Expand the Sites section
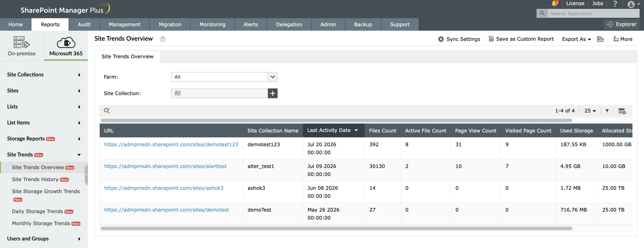Viewport: 644px width, 248px height. point(44,91)
